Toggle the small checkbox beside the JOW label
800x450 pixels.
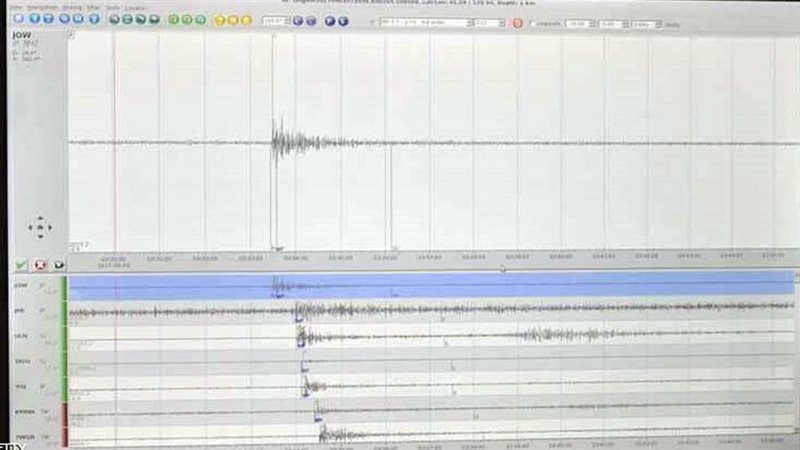70,35
